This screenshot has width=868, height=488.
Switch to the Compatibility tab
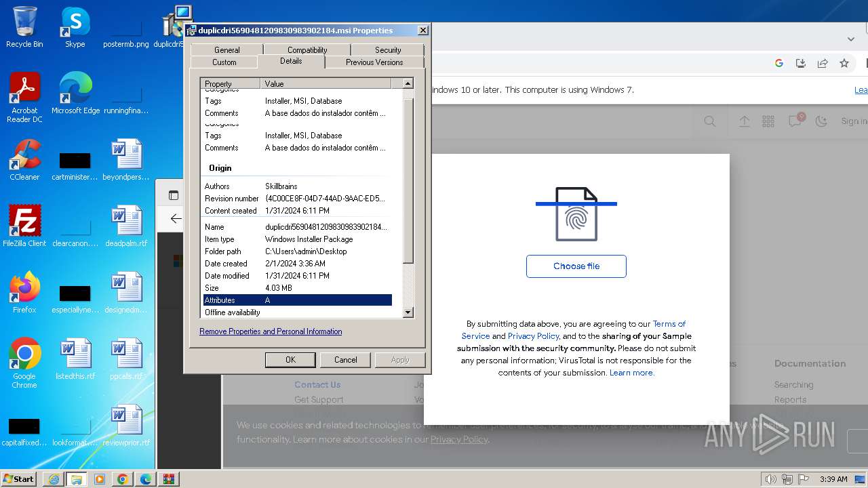307,49
